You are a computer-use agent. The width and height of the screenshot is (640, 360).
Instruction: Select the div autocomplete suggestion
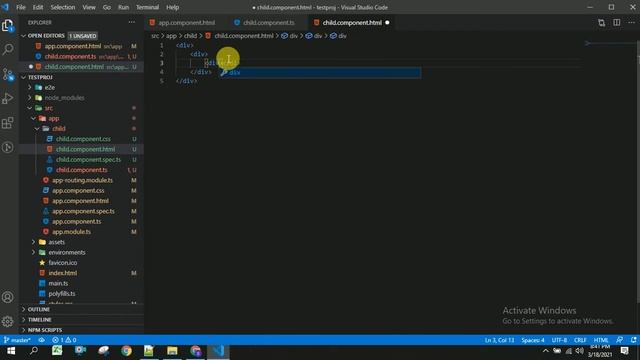pyautogui.click(x=320, y=73)
